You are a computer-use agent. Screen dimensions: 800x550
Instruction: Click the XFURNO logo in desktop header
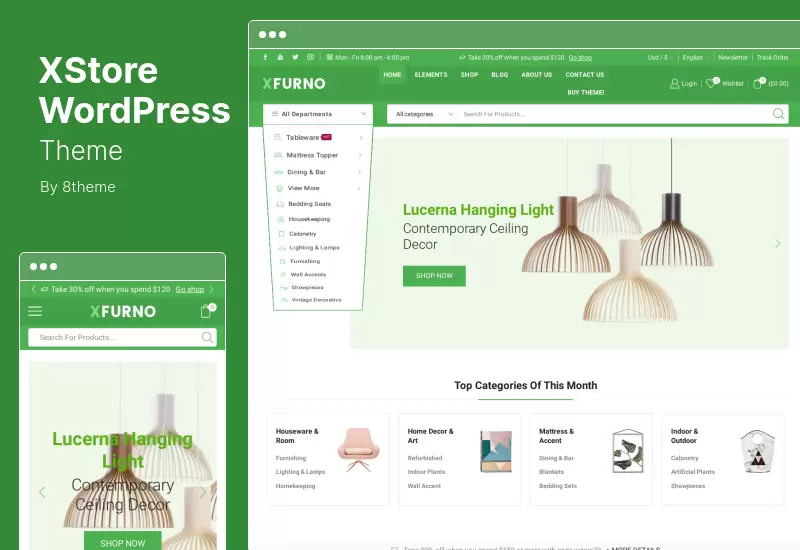pyautogui.click(x=294, y=84)
